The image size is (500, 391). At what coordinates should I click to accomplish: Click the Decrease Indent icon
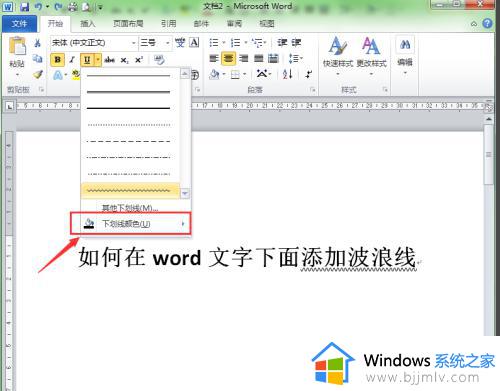tap(282, 43)
